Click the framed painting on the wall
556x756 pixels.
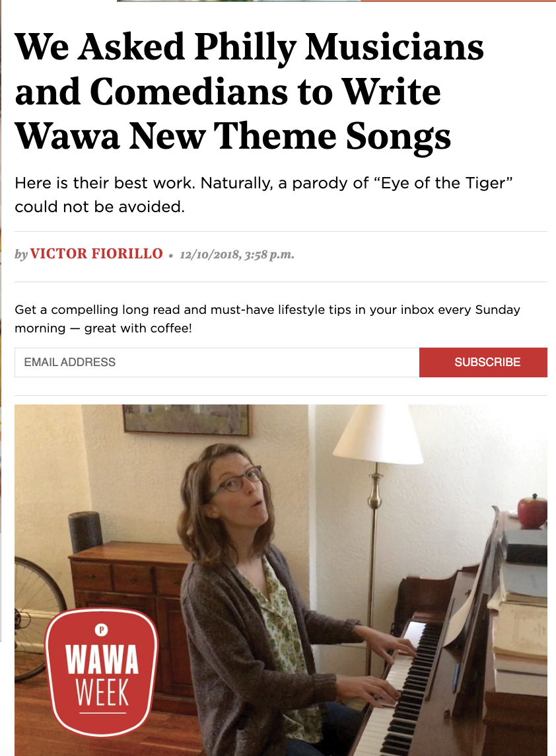(x=188, y=420)
